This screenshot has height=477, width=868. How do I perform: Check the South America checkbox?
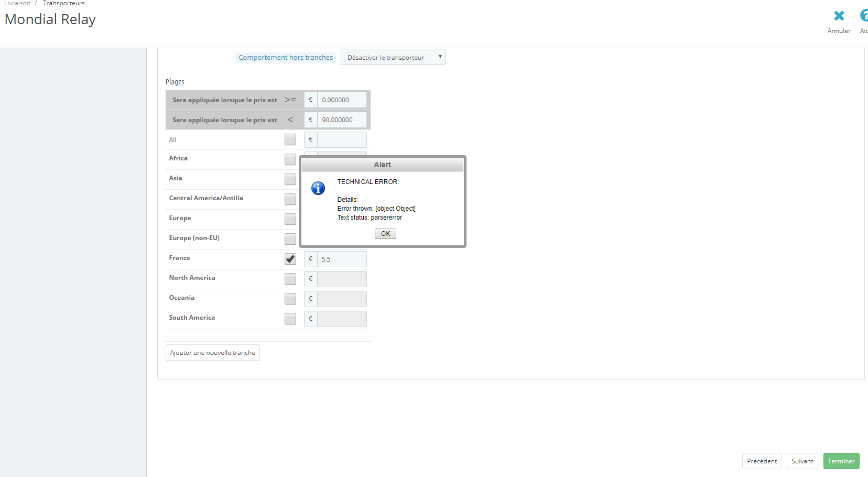290,319
